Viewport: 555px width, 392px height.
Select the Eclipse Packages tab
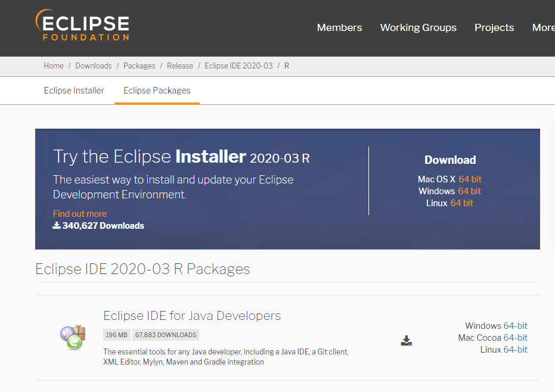coord(157,91)
